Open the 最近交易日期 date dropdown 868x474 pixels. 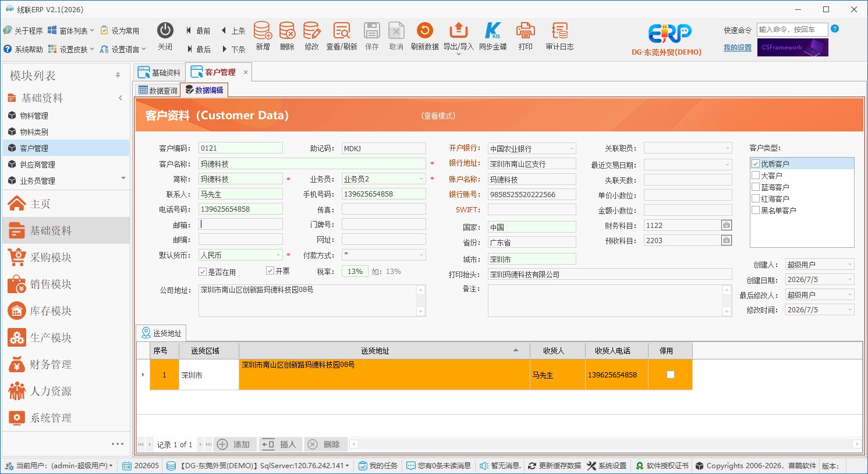(728, 165)
